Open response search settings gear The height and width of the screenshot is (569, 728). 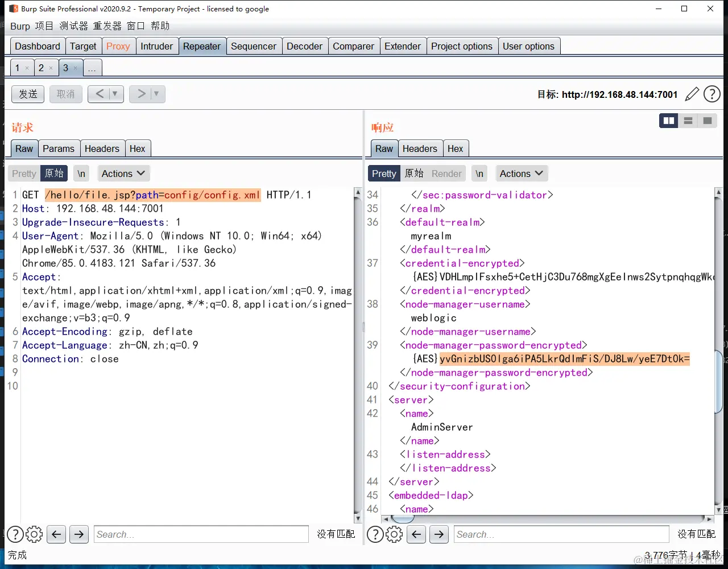pos(395,534)
